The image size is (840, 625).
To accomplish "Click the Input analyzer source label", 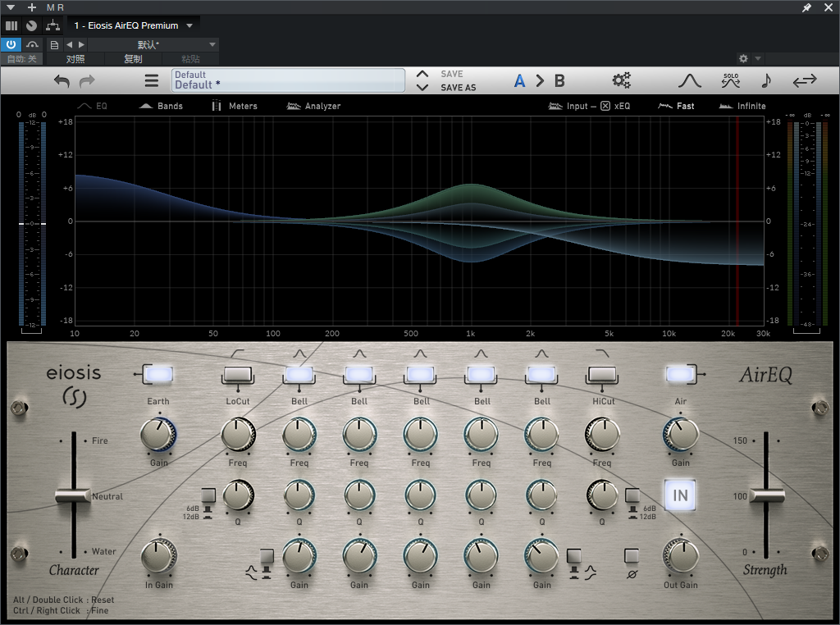I will click(577, 106).
